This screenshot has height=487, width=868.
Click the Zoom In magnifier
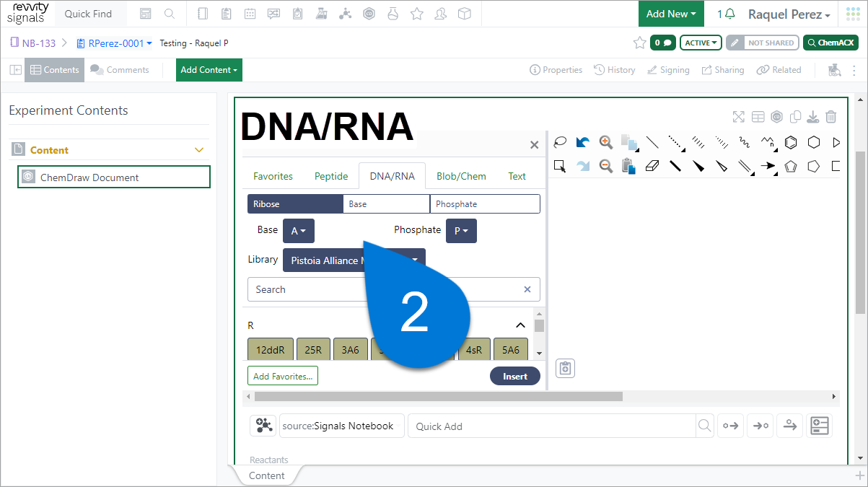coord(606,142)
